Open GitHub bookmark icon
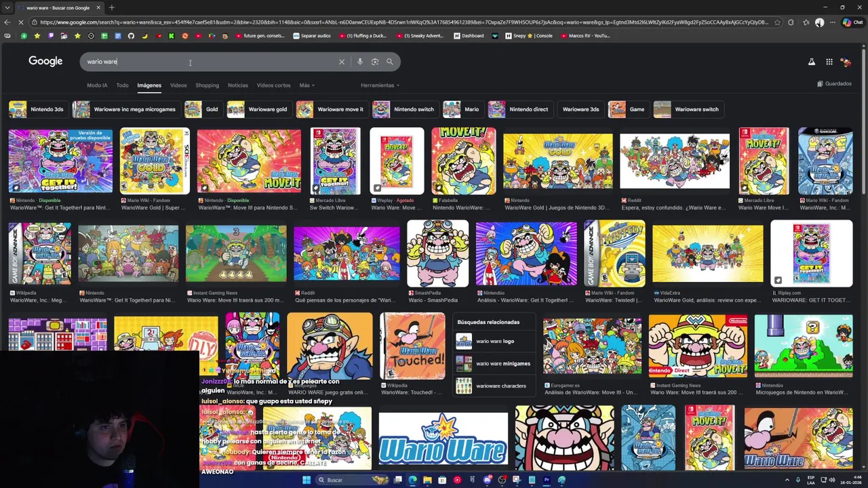 point(131,36)
